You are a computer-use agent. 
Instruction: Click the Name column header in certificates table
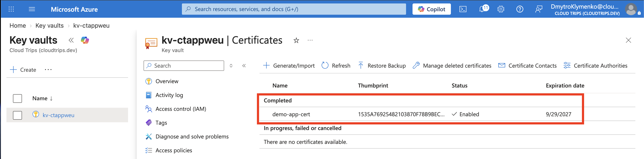280,86
